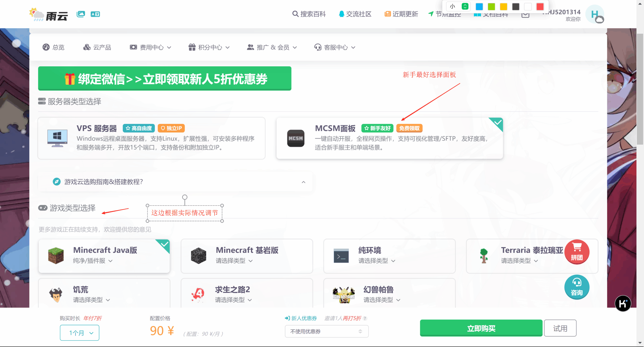Select the Minecraft Java版 game card
The height and width of the screenshot is (347, 644).
click(104, 256)
